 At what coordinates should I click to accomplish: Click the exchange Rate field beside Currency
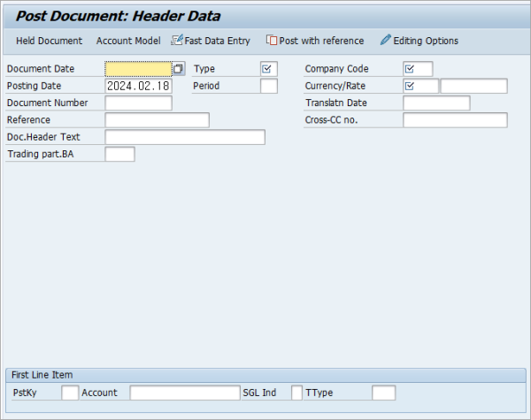click(473, 86)
